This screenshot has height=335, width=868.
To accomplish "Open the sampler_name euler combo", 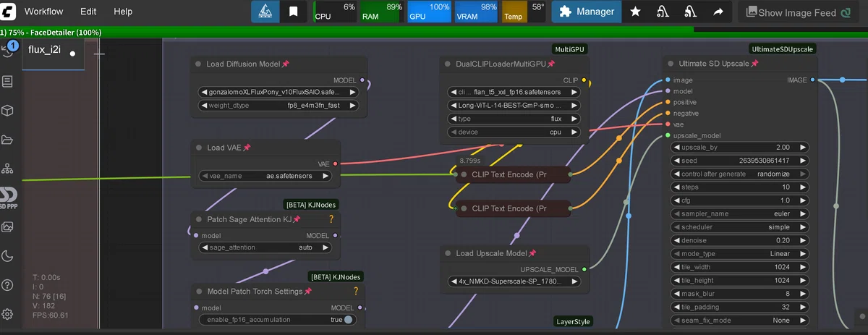I will click(739, 214).
